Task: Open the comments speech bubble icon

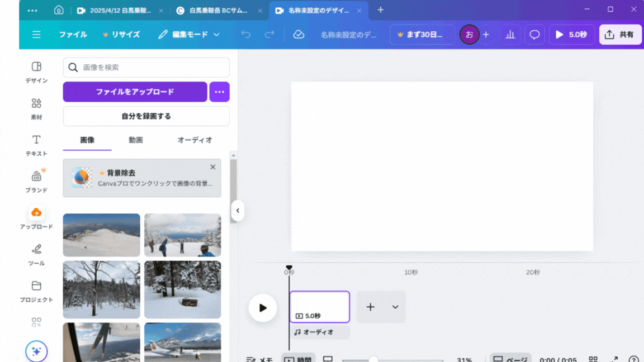Action: pyautogui.click(x=534, y=35)
